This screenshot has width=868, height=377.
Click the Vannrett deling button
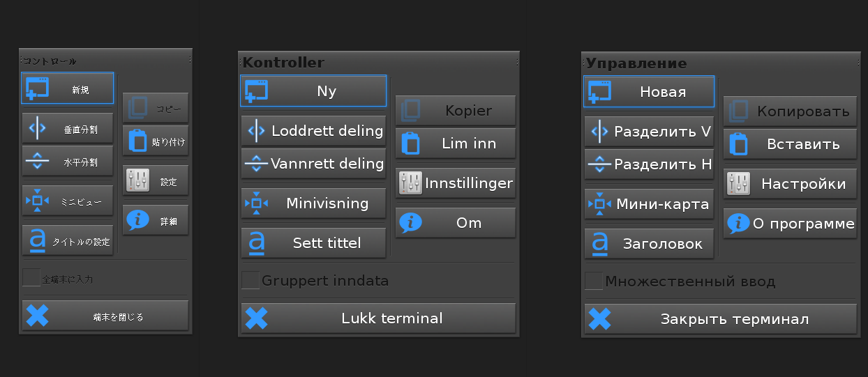tap(314, 164)
